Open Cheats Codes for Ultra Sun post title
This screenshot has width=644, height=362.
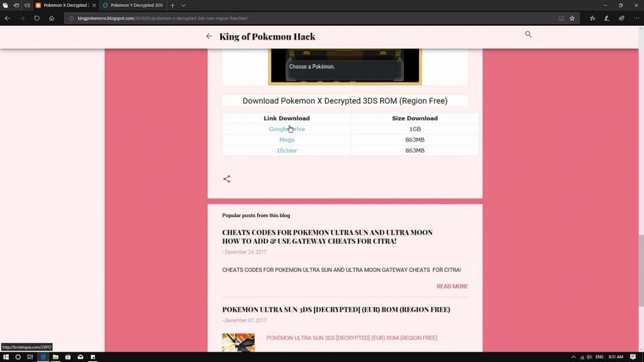[327, 237]
